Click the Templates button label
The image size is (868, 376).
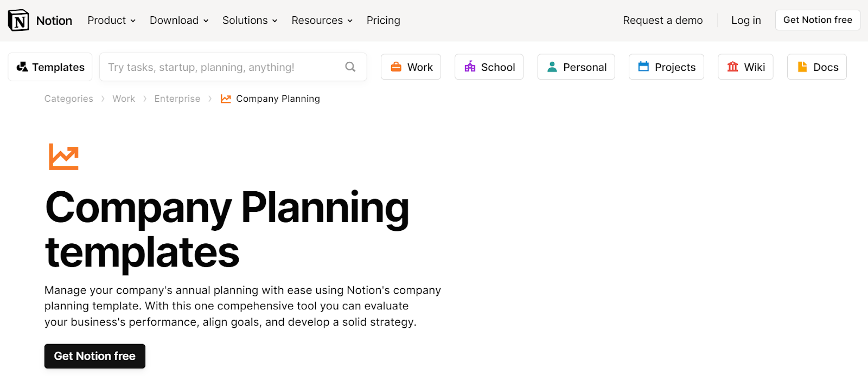pos(58,67)
